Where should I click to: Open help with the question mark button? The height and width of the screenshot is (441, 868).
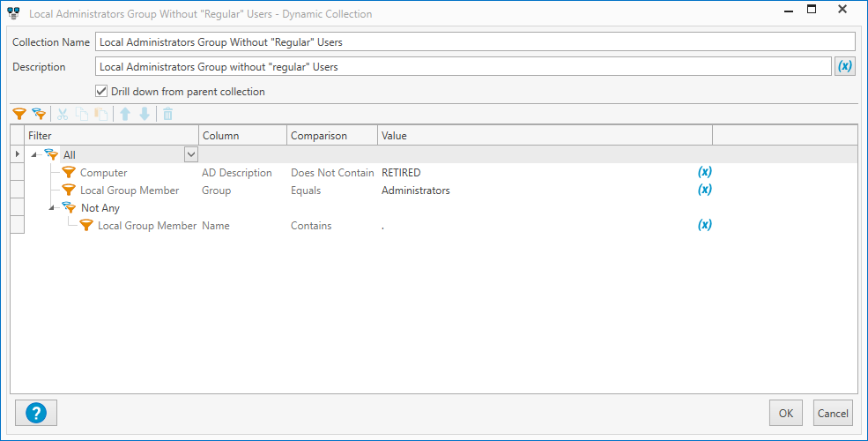36,412
